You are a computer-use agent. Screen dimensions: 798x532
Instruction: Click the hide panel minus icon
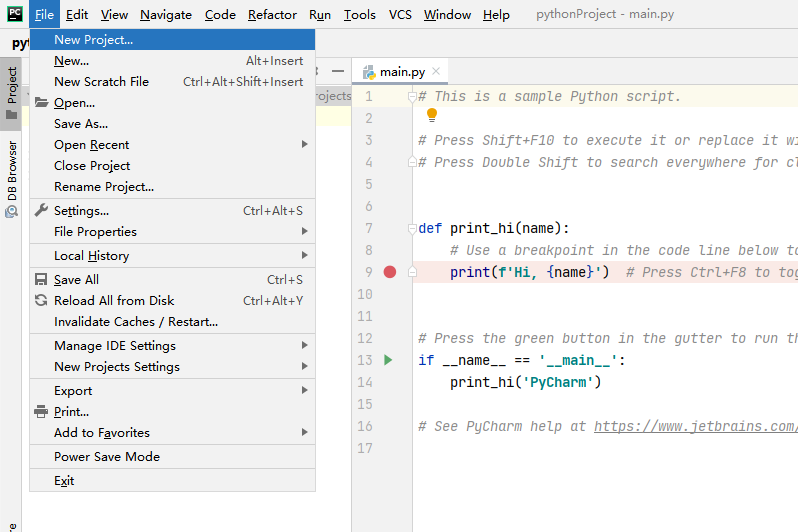click(337, 71)
